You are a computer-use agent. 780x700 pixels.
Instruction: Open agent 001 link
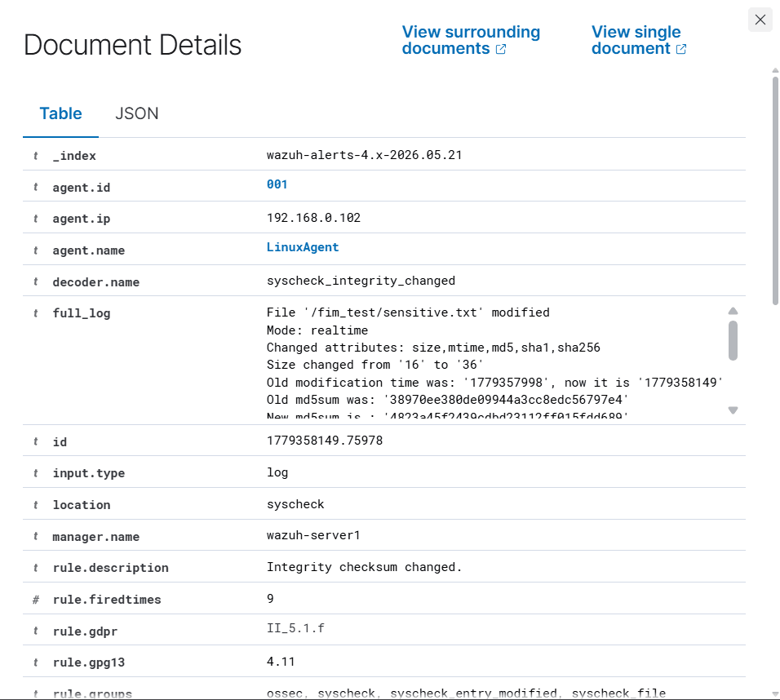(277, 184)
